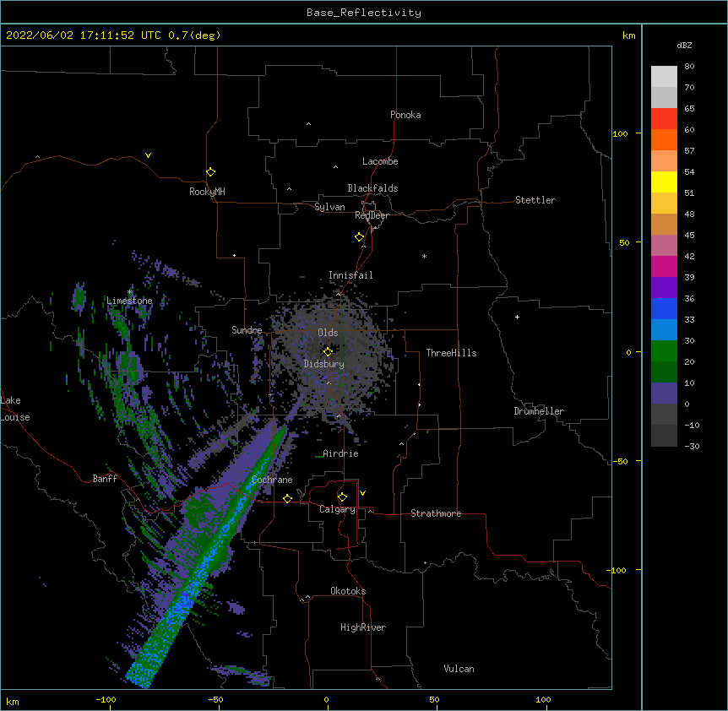
Task: Select the magenta 42-39 dBZ legend swatch
Action: 664,266
